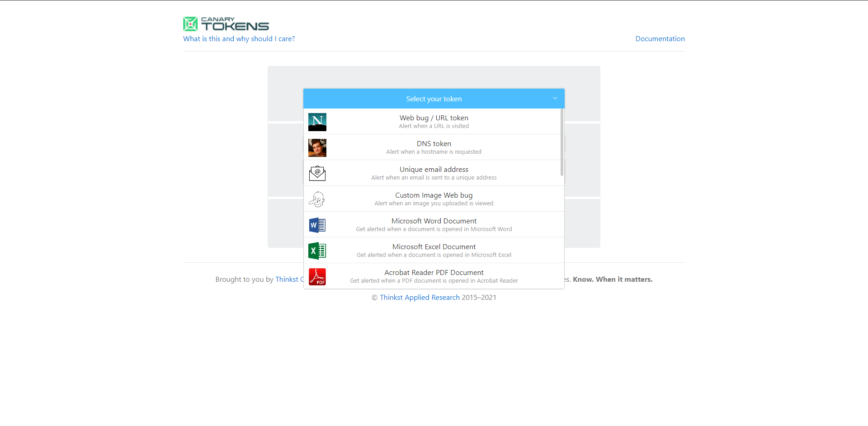This screenshot has width=868, height=426.
Task: Click 'Alert when a URL is visited' text
Action: [x=434, y=126]
